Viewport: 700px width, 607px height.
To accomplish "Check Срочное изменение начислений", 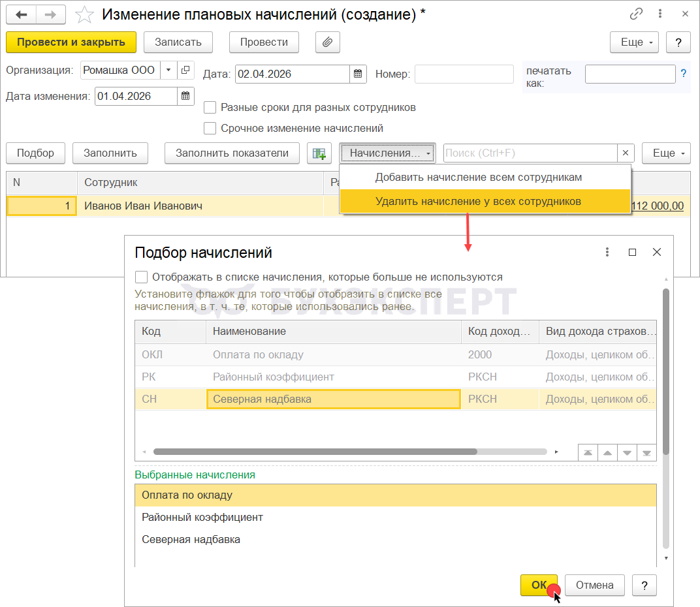I will coord(210,129).
